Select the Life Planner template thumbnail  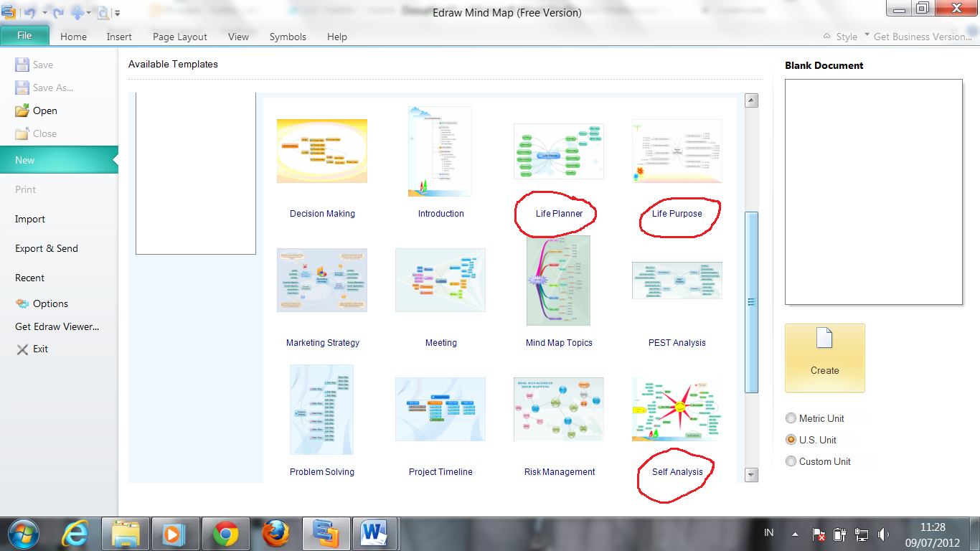(x=559, y=151)
